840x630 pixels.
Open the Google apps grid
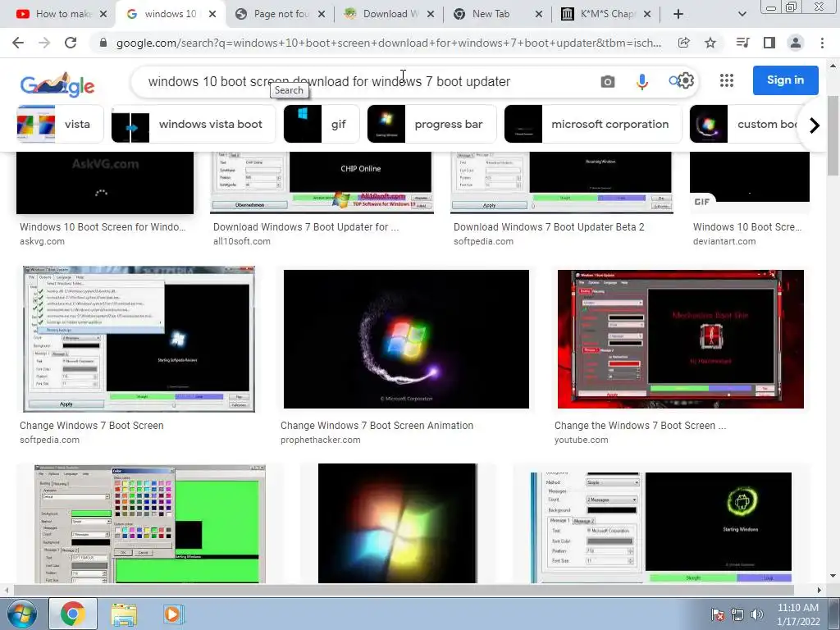[x=727, y=81]
